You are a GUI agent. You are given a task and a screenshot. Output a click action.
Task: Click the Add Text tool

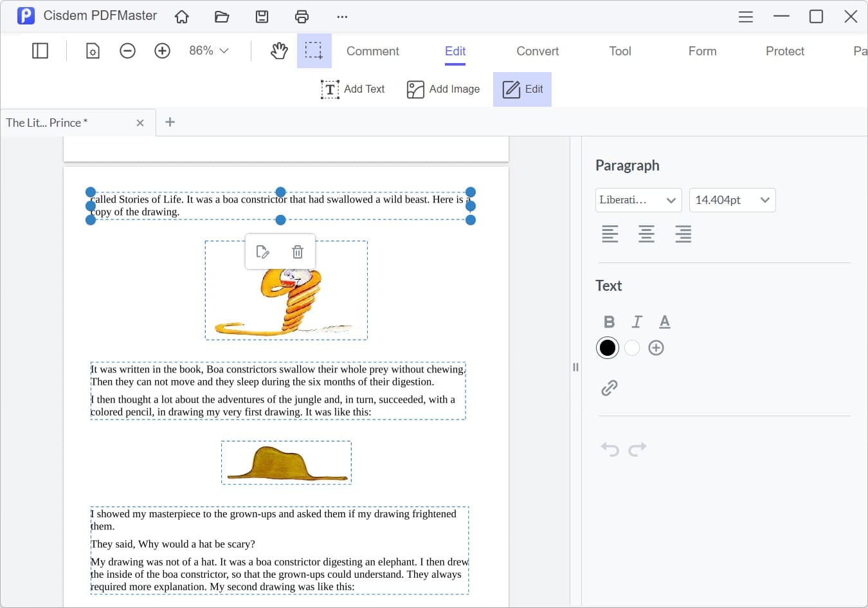click(353, 89)
